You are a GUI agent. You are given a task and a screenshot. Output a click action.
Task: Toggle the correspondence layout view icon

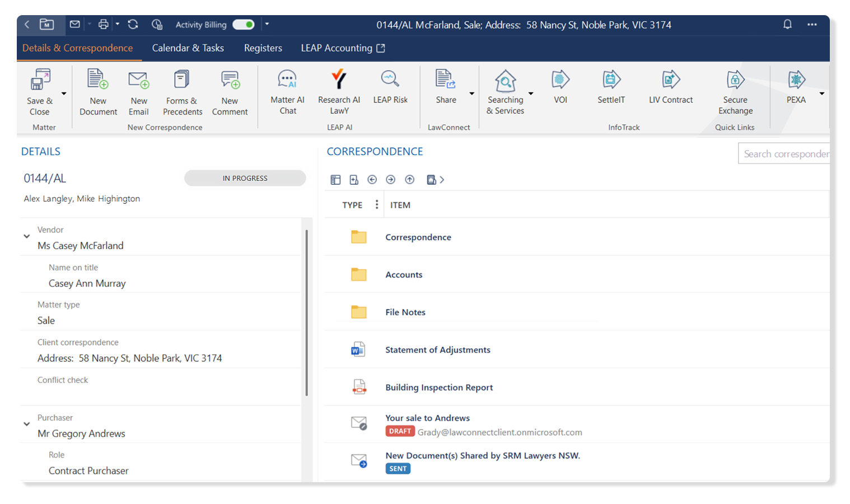[335, 180]
